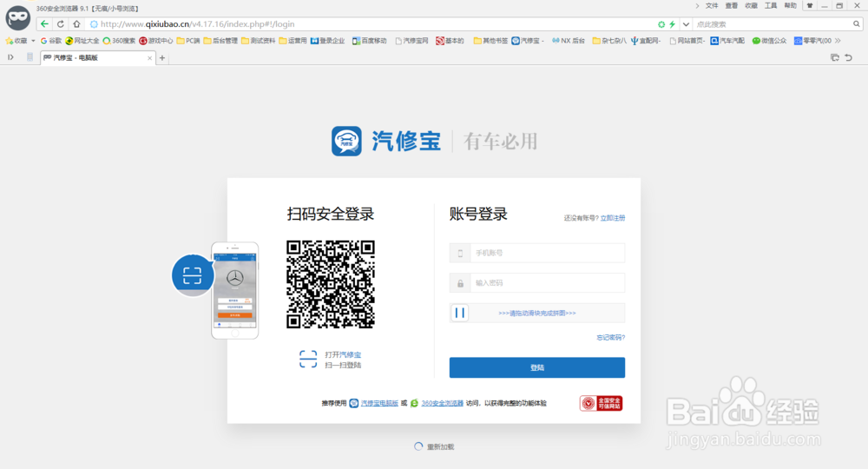This screenshot has height=469, width=868.
Task: Open the PC端 bookmark folder
Action: tap(188, 41)
